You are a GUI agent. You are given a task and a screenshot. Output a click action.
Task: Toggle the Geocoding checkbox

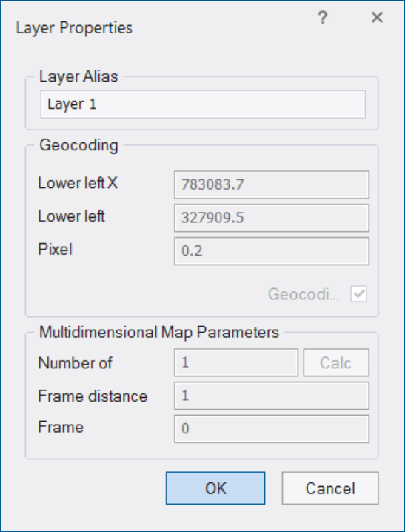click(358, 294)
